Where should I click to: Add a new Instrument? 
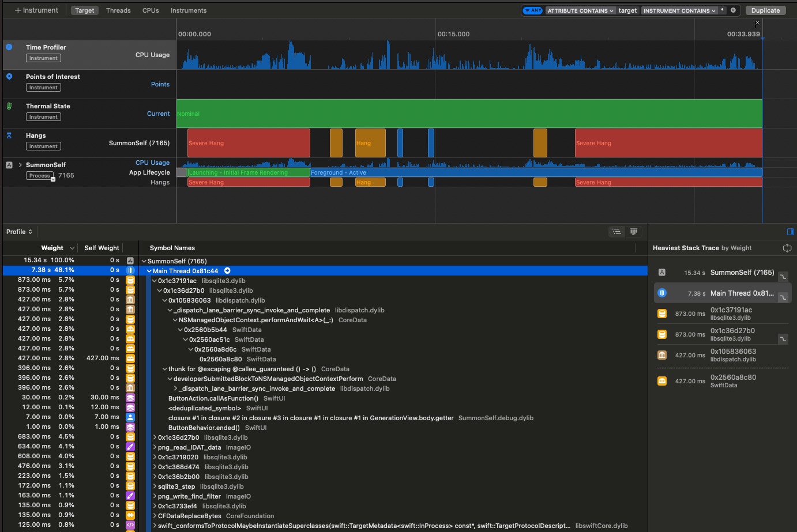click(36, 10)
